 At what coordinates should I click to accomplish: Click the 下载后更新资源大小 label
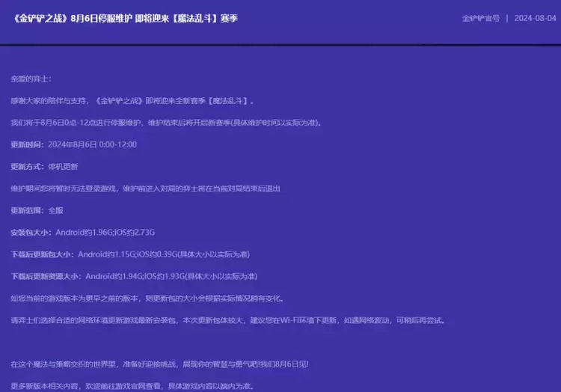coord(46,276)
